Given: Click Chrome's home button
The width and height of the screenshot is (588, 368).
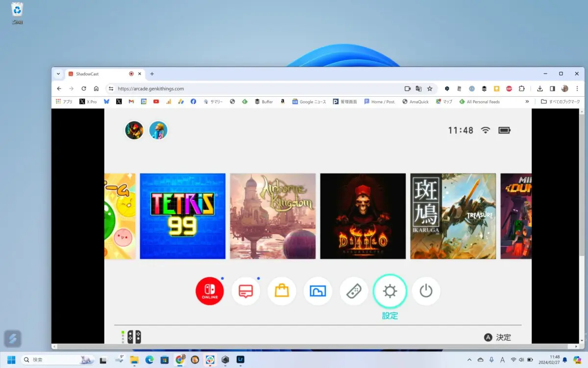Looking at the screenshot, I should (97, 89).
